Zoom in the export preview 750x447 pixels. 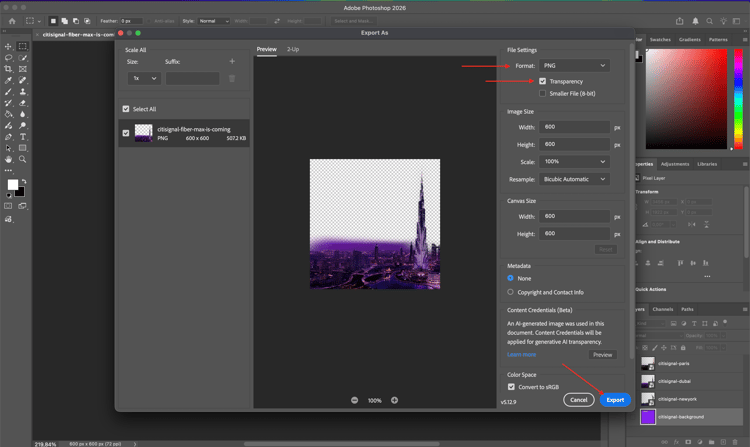[x=394, y=400]
